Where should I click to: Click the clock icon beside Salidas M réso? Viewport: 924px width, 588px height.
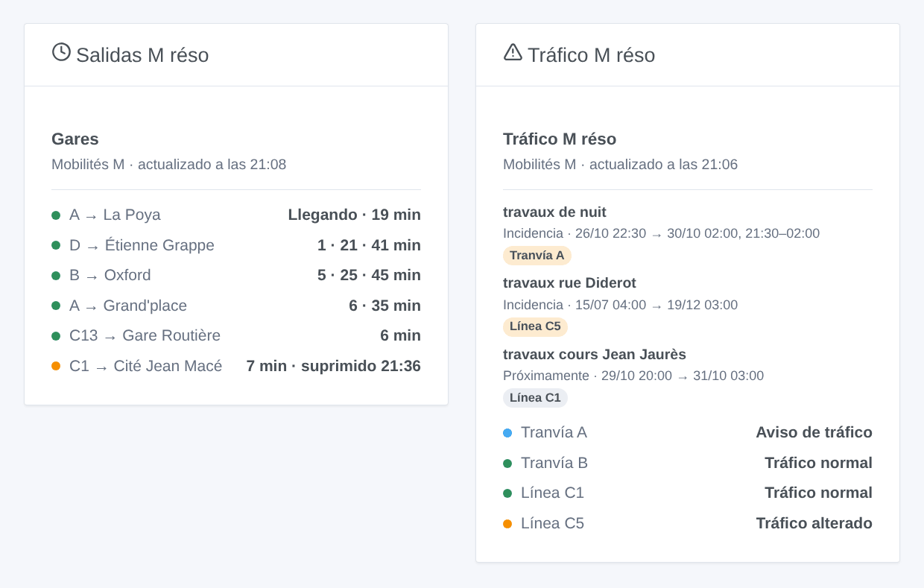61,52
